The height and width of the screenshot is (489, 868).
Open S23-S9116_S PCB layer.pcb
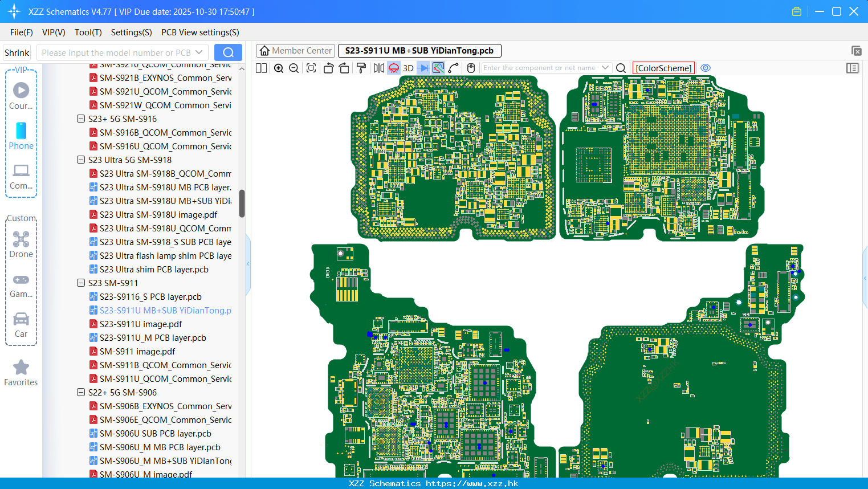150,297
